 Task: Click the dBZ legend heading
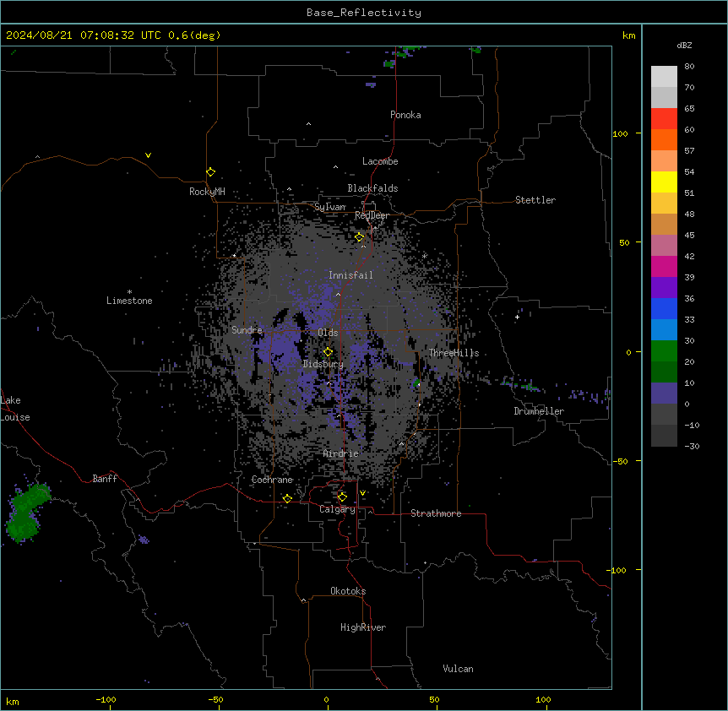coord(684,46)
